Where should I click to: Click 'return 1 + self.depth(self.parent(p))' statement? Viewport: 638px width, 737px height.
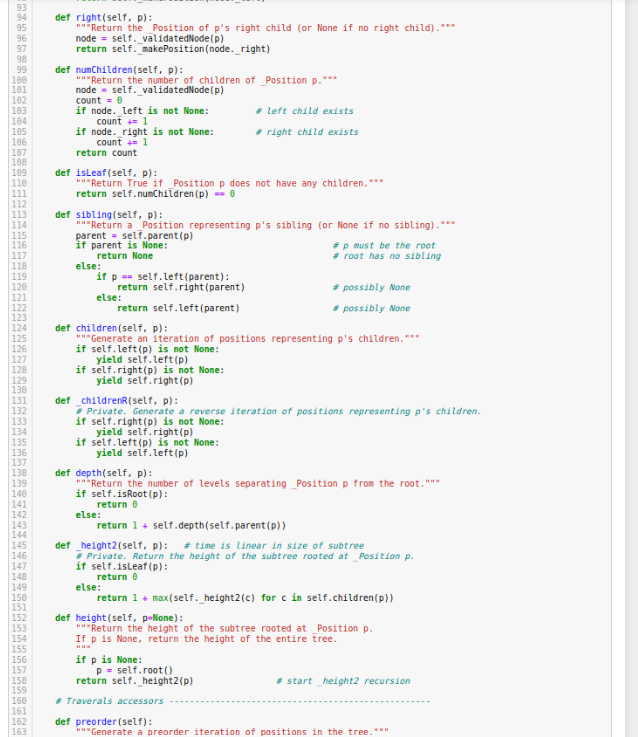coord(191,525)
